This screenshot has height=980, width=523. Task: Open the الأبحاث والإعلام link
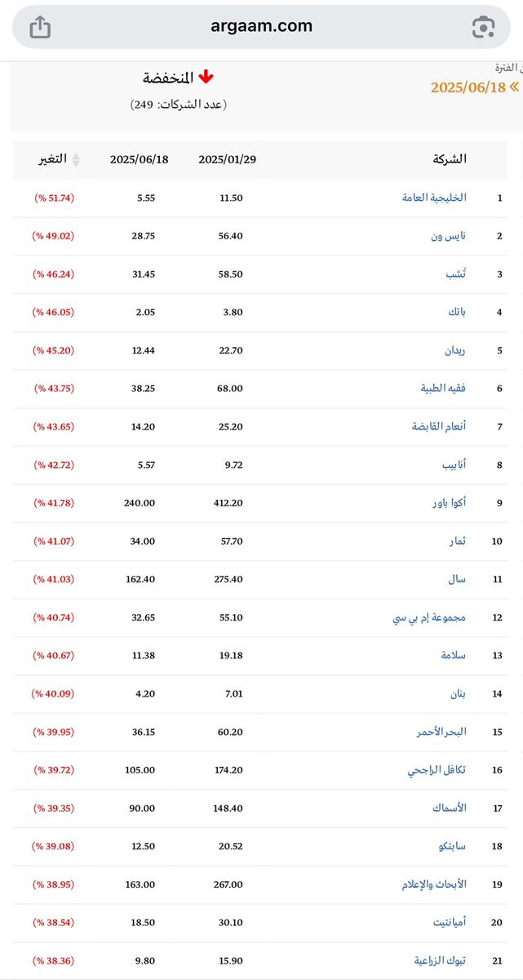coord(434,885)
